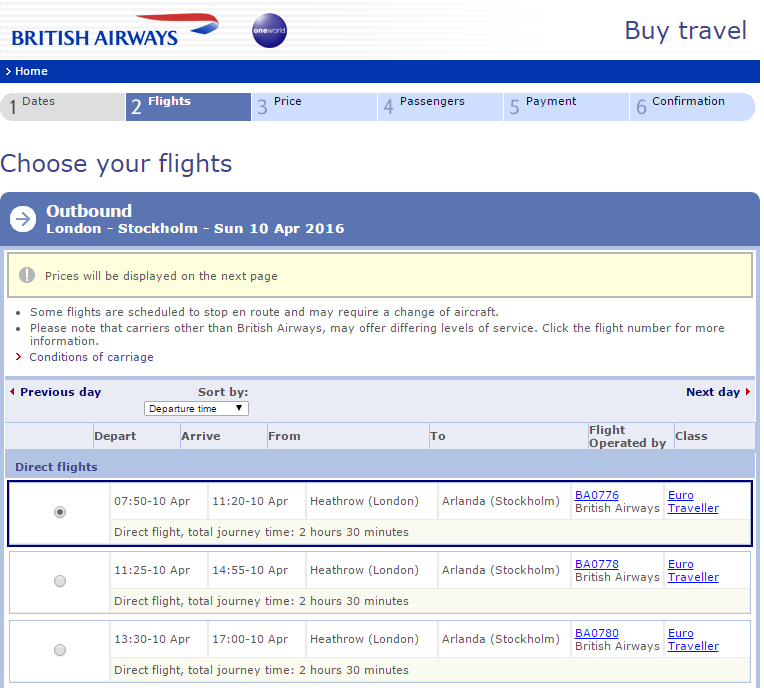Click the Next day right arrow
764x688 pixels.
pos(748,392)
